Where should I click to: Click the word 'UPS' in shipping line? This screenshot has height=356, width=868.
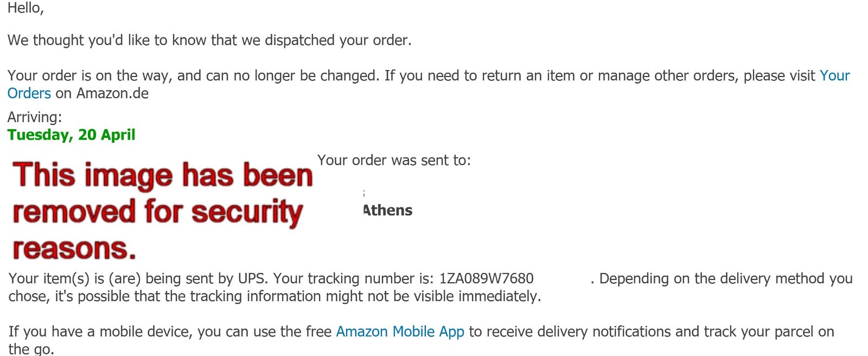(x=252, y=278)
